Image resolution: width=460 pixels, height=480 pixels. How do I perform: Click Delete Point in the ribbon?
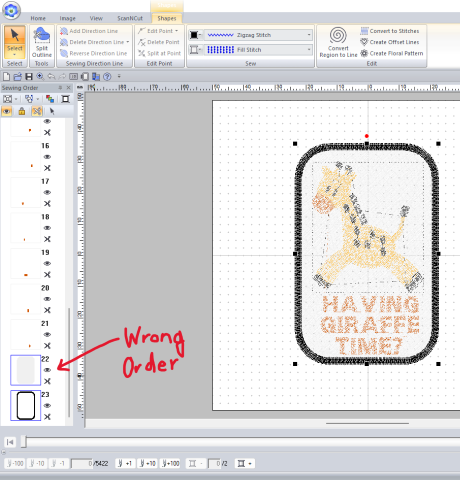(159, 42)
